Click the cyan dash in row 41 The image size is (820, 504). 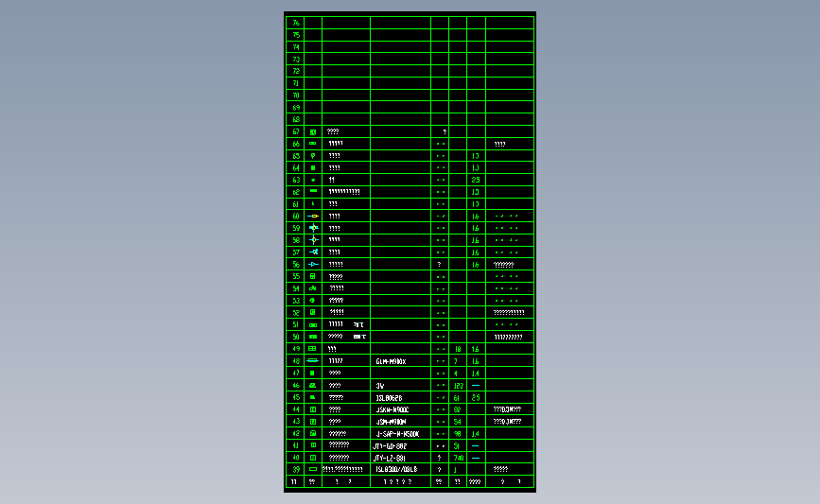pyautogui.click(x=476, y=445)
